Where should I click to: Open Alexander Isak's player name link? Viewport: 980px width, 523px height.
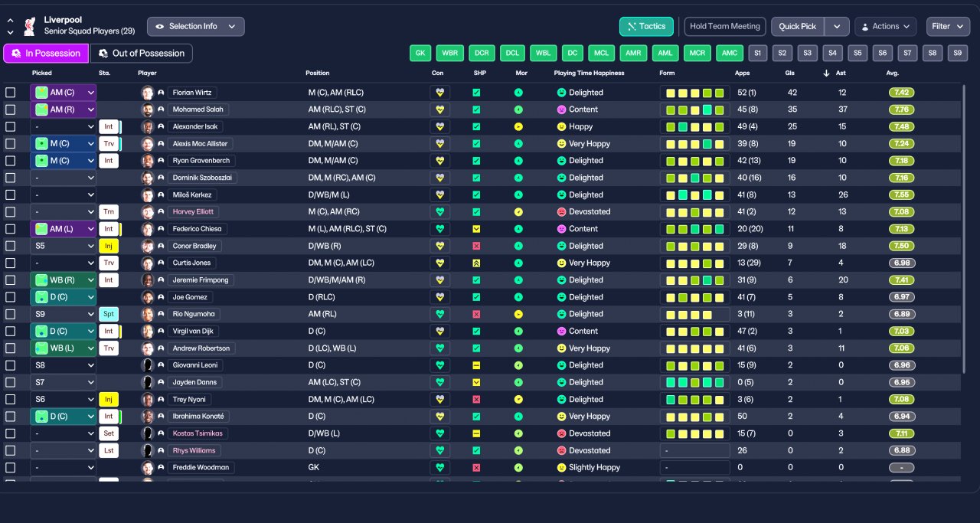(197, 126)
